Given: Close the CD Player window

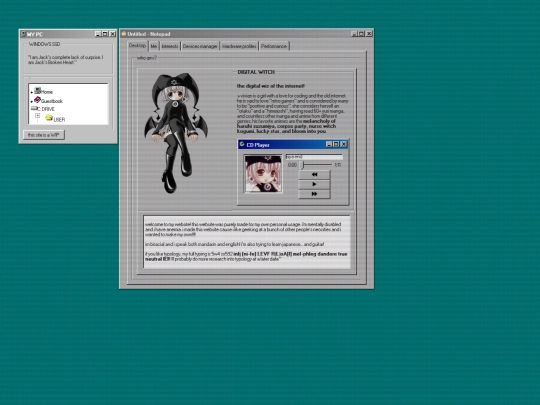Looking at the screenshot, I should click(x=343, y=144).
